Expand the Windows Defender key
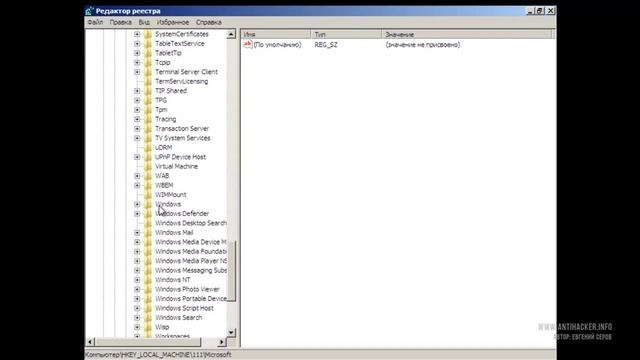Image resolution: width=640 pixels, height=360 pixels. (137, 214)
